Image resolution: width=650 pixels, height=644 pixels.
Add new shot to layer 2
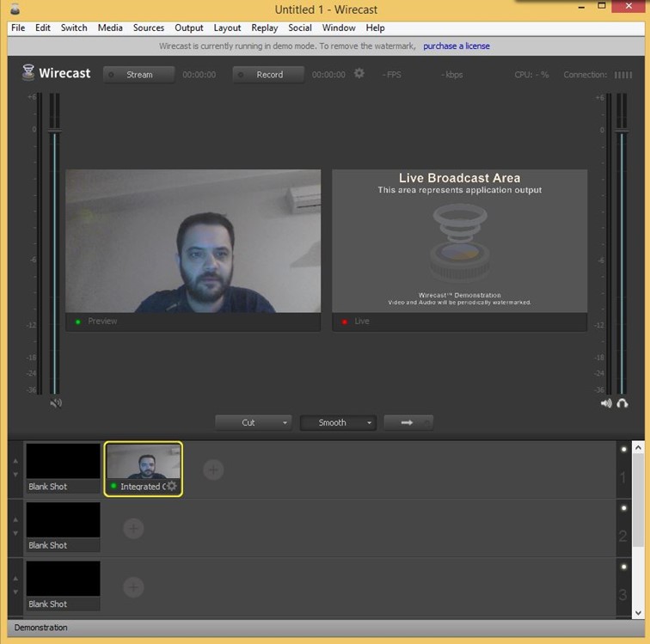tap(133, 528)
